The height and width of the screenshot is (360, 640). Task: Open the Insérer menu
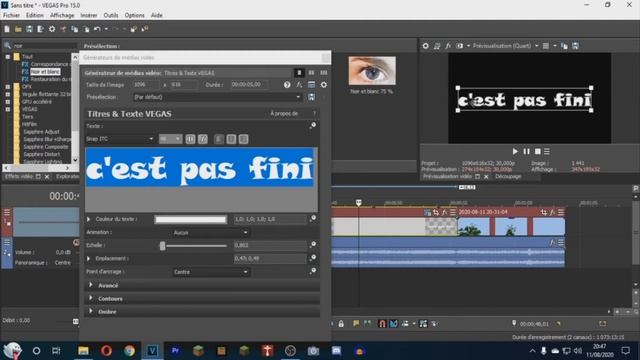(89, 15)
